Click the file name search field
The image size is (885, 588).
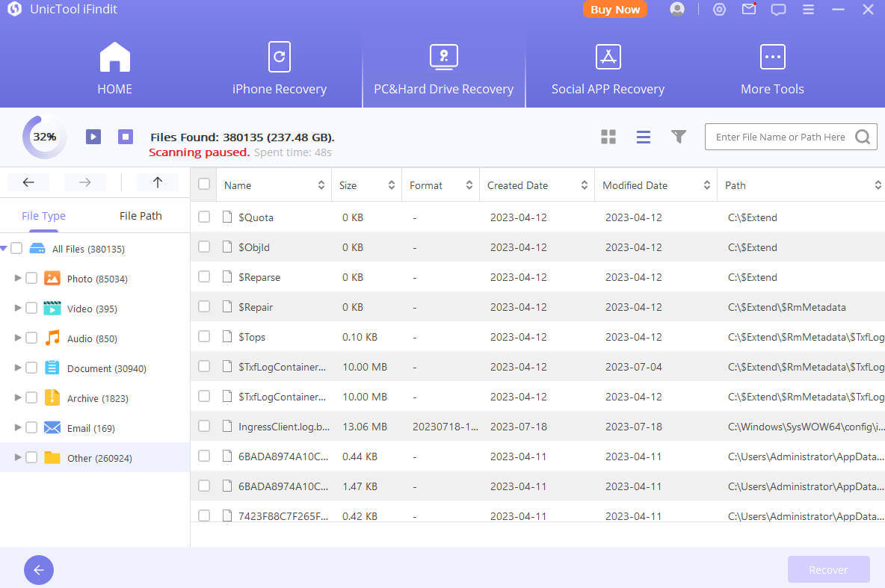pos(780,137)
